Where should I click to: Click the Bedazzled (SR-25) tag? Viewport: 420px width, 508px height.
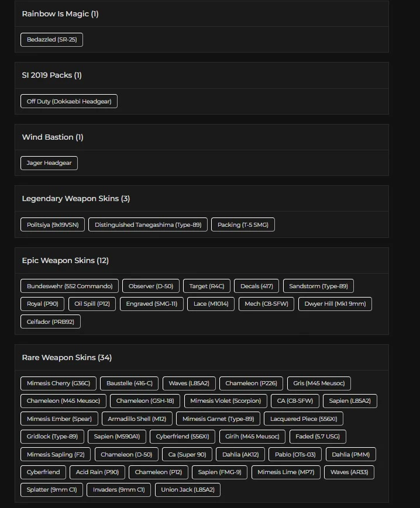pyautogui.click(x=51, y=40)
